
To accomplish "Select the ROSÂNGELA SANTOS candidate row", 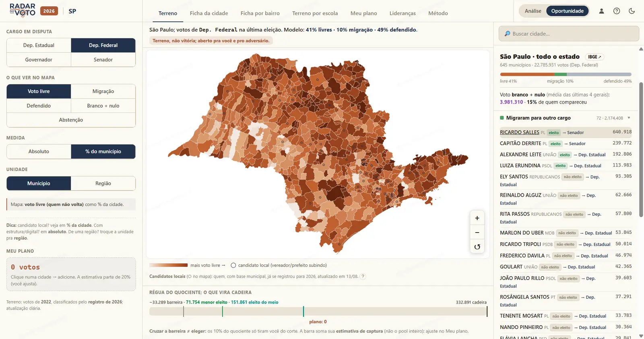I will pos(566,301).
